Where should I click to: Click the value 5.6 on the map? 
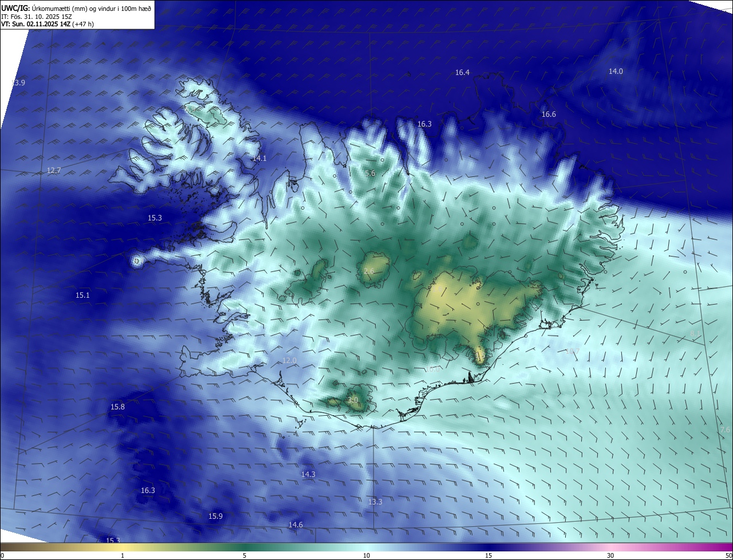pyautogui.click(x=370, y=173)
